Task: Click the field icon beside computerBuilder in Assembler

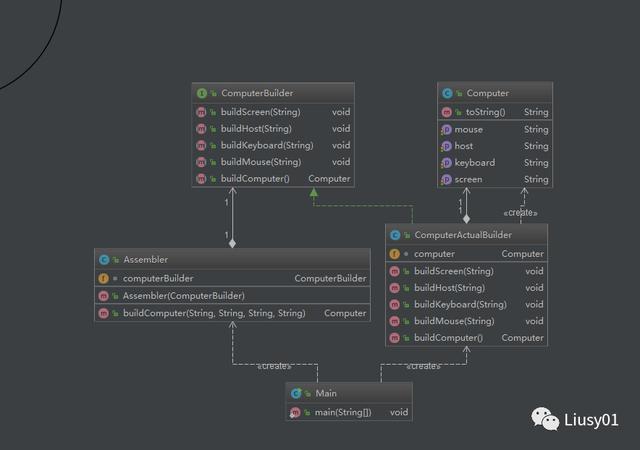Action: (103, 278)
